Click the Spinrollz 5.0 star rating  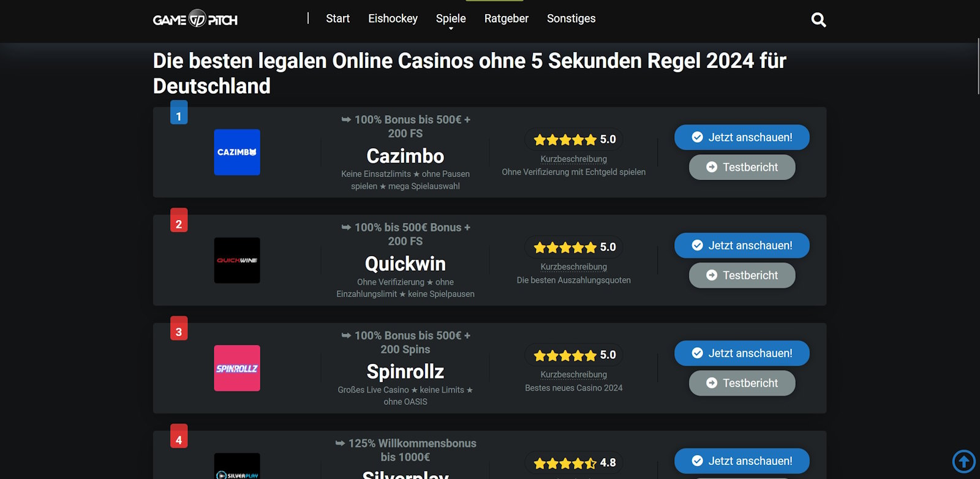click(x=574, y=355)
